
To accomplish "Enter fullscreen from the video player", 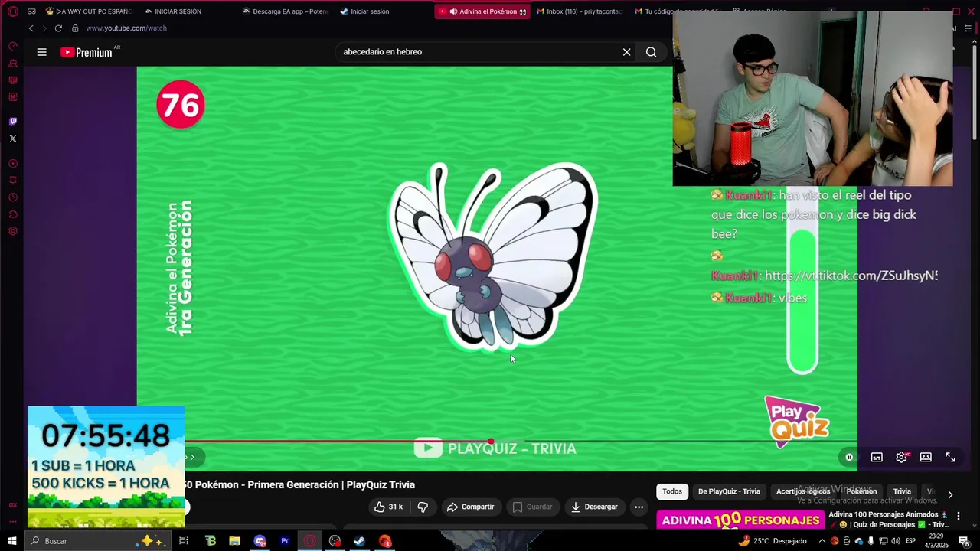I will pos(950,458).
